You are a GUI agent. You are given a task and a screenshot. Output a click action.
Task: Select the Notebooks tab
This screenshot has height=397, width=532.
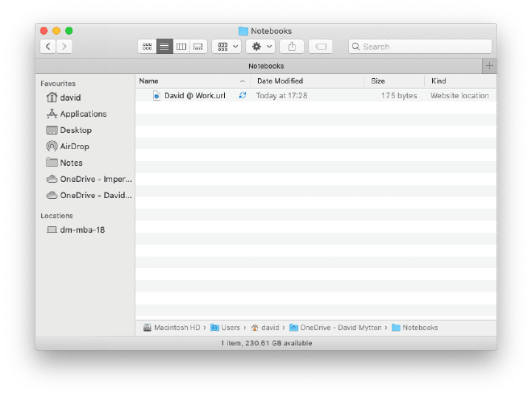(259, 66)
